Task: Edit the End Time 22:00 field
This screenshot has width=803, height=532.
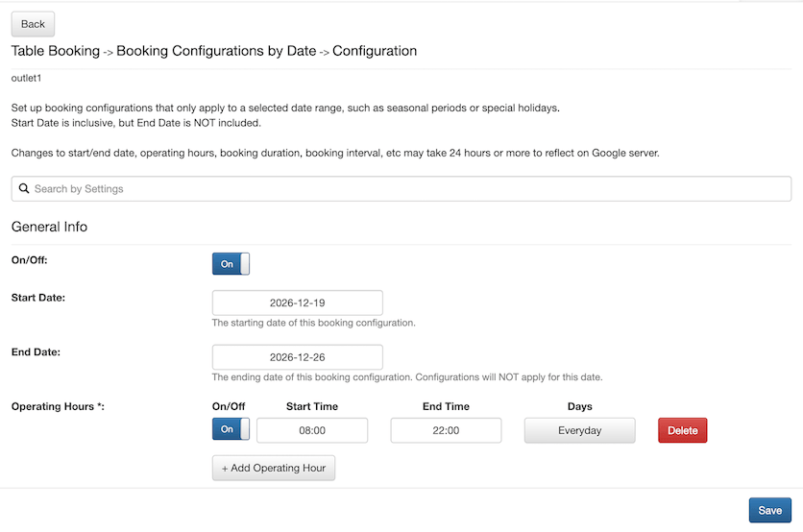Action: click(x=446, y=430)
